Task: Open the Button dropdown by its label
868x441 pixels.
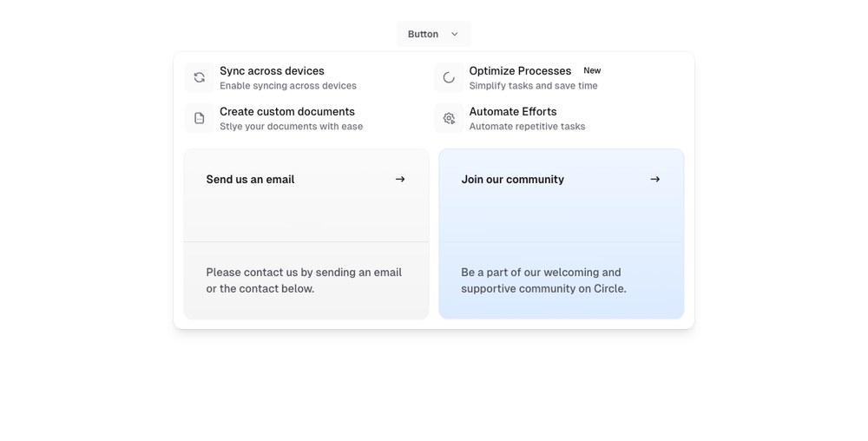Action: pos(423,34)
